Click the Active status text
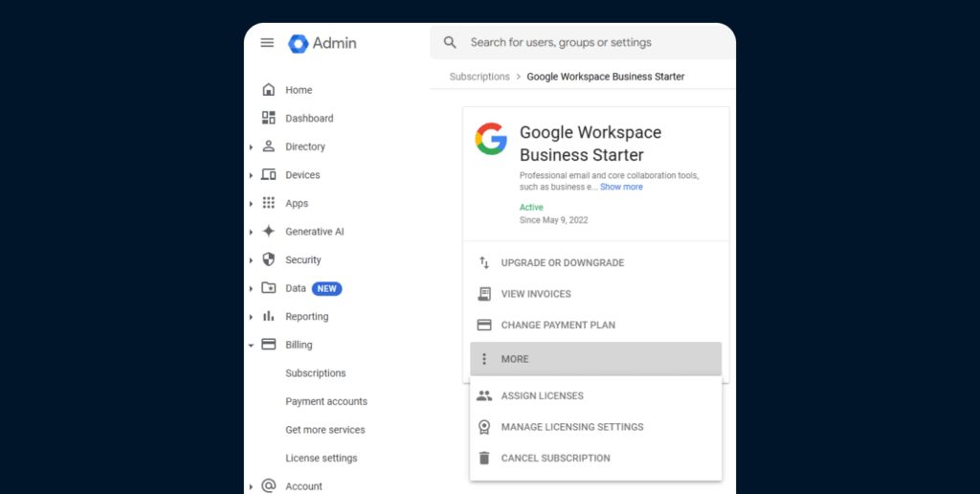Image resolution: width=980 pixels, height=494 pixels. [531, 207]
